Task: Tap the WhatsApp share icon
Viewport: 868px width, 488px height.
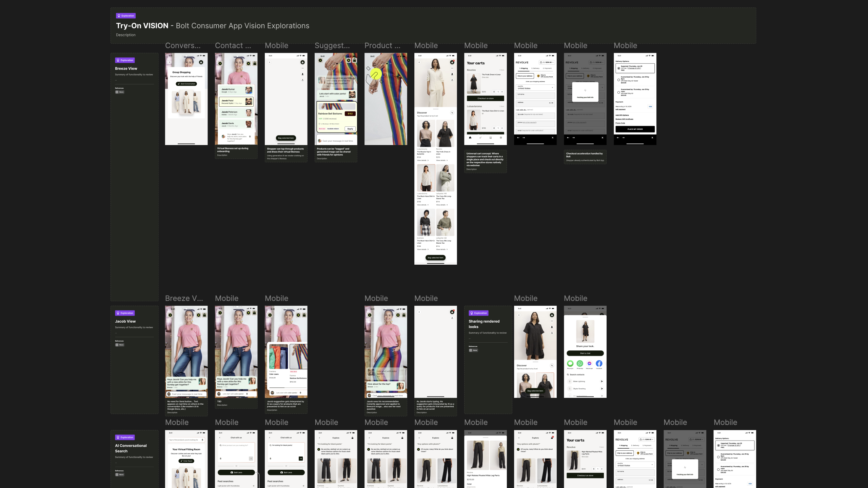Action: pos(580,363)
